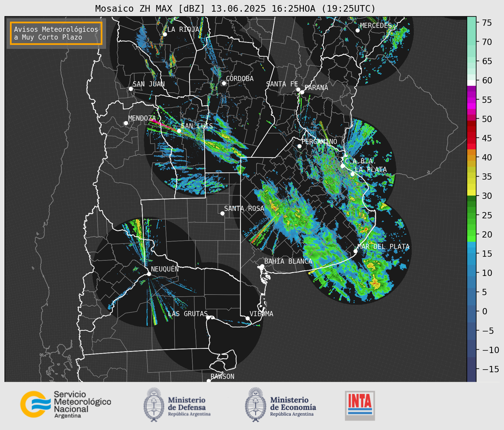The image size is (504, 430).
Task: Click the Ministerio de Economía crest
Action: tap(256, 405)
